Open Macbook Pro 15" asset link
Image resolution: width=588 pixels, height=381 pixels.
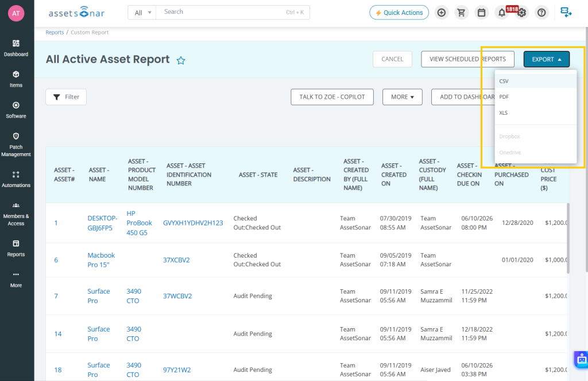(101, 260)
